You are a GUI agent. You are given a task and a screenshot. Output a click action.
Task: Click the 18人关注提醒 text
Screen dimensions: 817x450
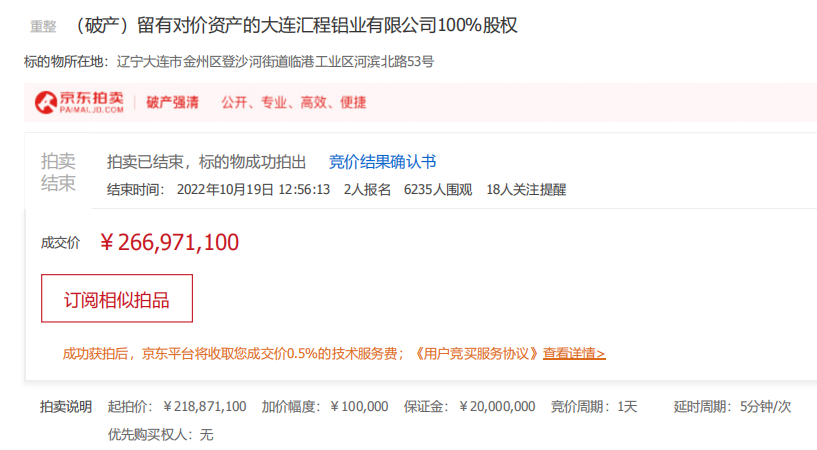pos(526,189)
